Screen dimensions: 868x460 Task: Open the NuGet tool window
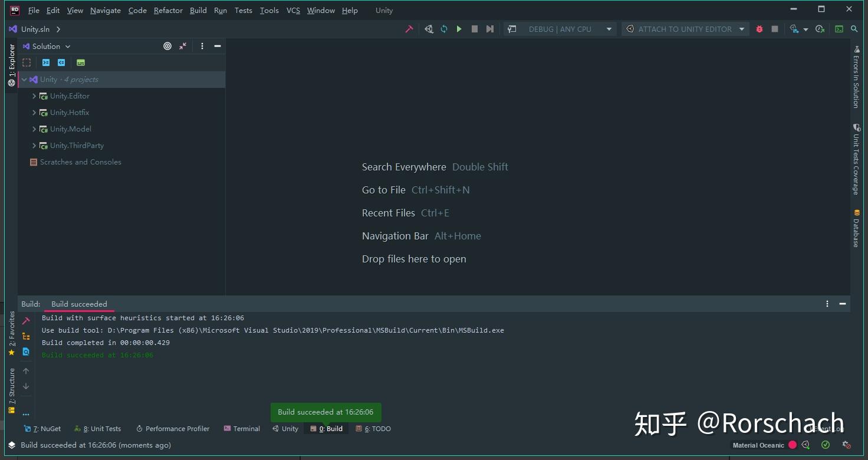42,429
